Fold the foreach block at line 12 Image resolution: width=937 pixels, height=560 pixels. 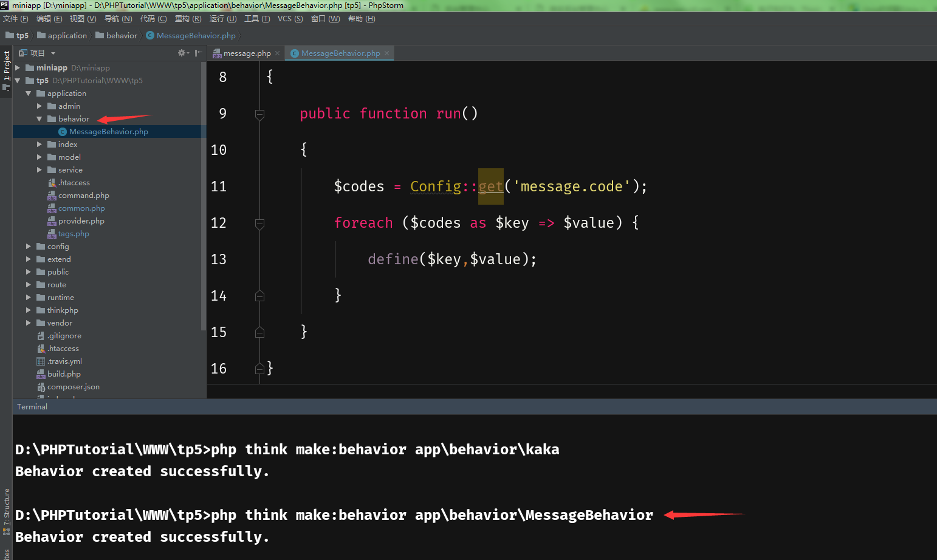(259, 223)
